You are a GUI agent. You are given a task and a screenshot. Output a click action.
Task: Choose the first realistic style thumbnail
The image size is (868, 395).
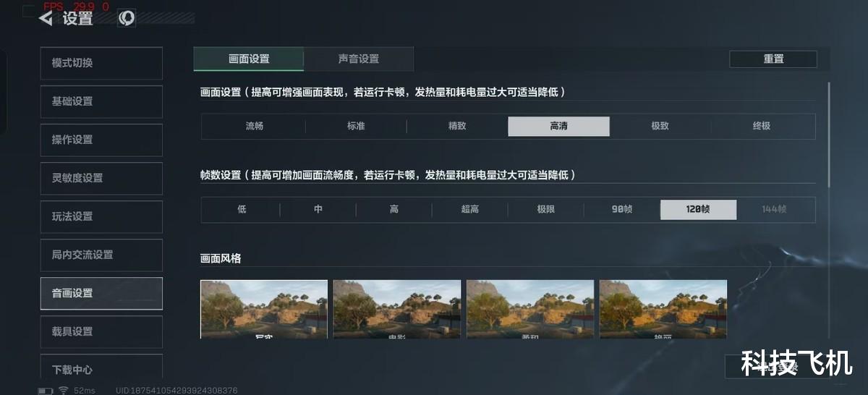[264, 309]
